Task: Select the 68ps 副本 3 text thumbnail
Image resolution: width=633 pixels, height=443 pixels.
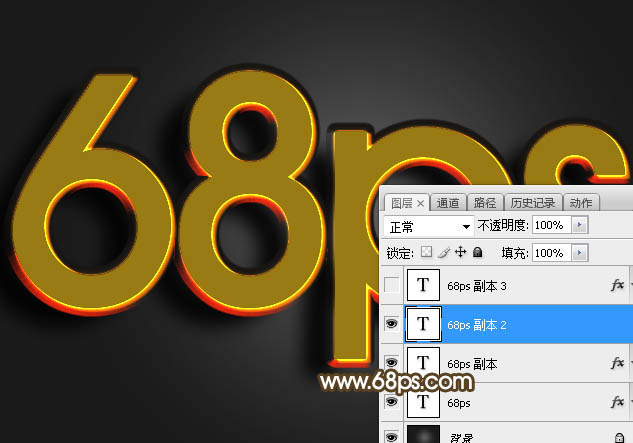Action: (423, 285)
